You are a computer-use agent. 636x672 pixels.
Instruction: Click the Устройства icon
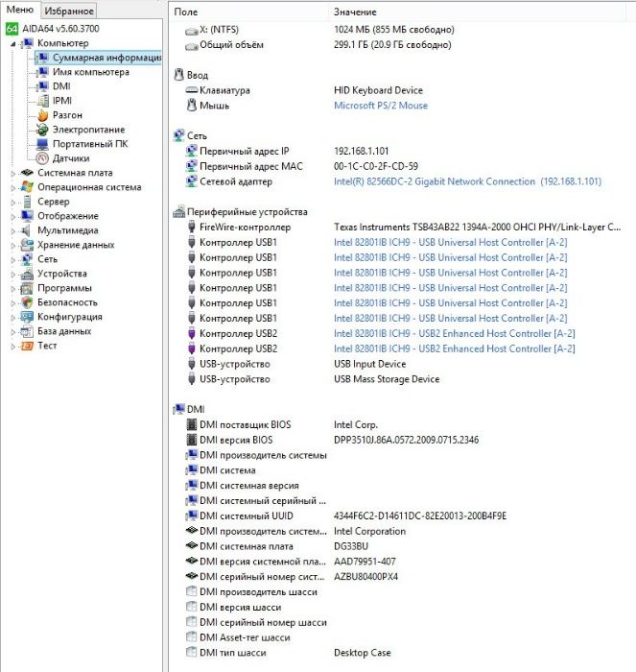pyautogui.click(x=27, y=274)
